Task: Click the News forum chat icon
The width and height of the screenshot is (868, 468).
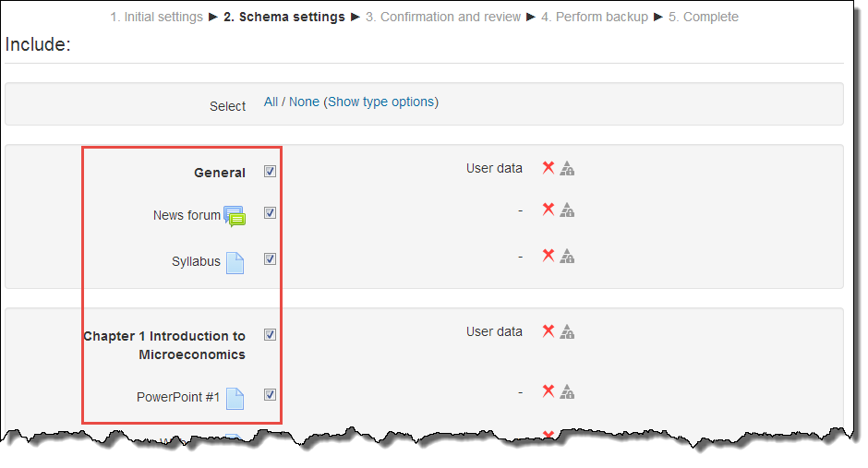Action: [235, 216]
